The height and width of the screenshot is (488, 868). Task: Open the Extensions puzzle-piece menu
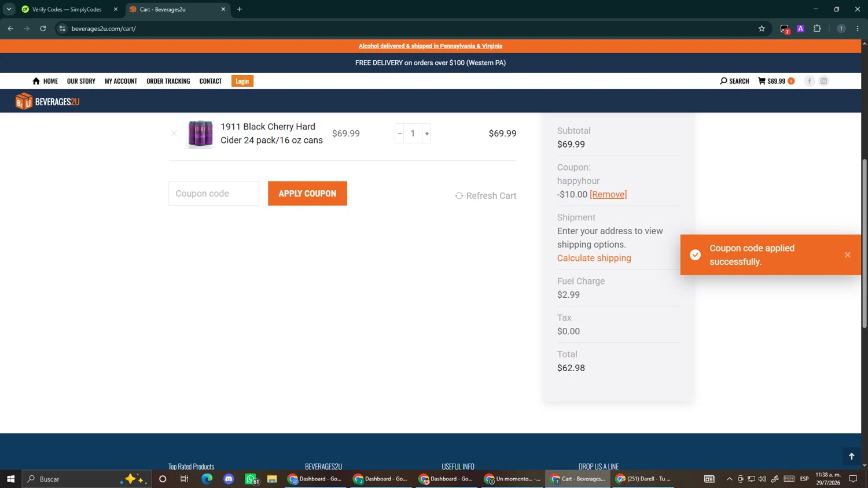(817, 28)
